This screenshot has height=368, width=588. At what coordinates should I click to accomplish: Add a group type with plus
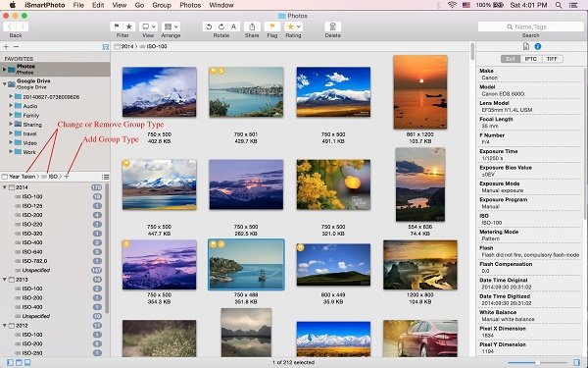click(67, 176)
